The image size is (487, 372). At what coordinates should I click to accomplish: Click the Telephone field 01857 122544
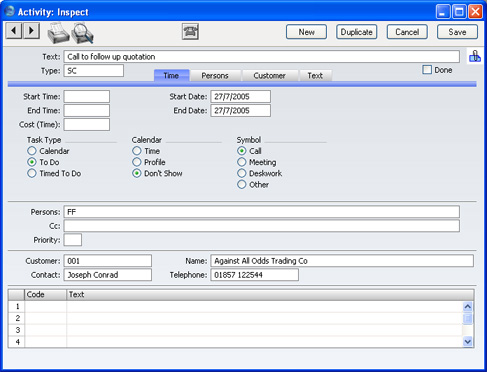254,275
